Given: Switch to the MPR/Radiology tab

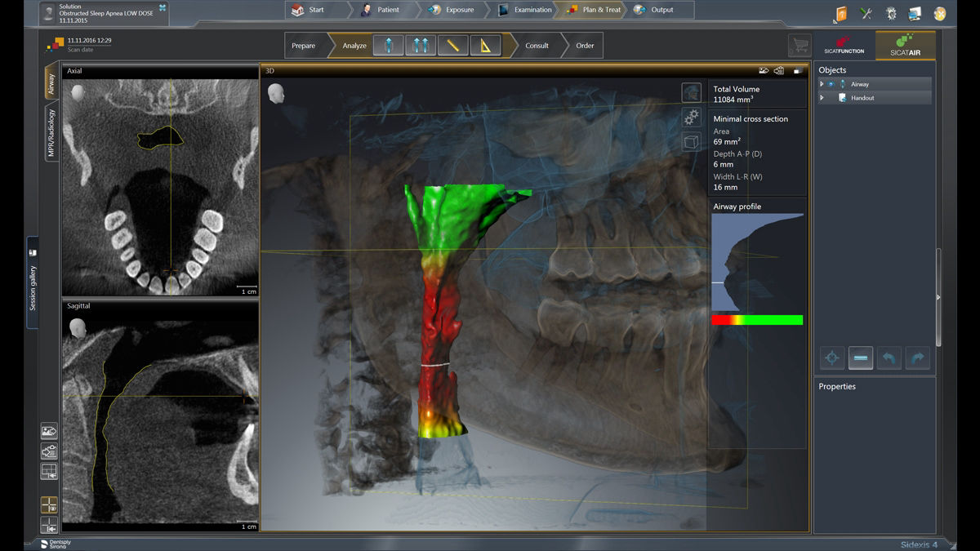Looking at the screenshot, I should tap(51, 133).
